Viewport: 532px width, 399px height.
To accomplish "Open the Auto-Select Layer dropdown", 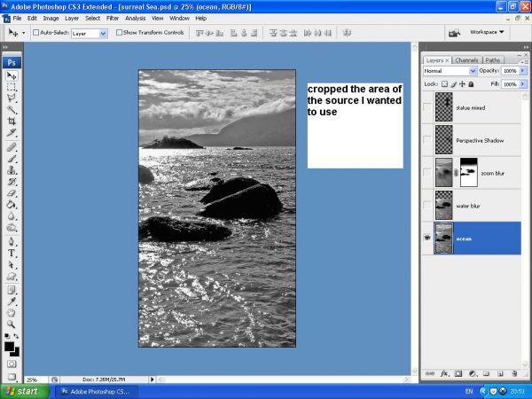I will coord(103,34).
